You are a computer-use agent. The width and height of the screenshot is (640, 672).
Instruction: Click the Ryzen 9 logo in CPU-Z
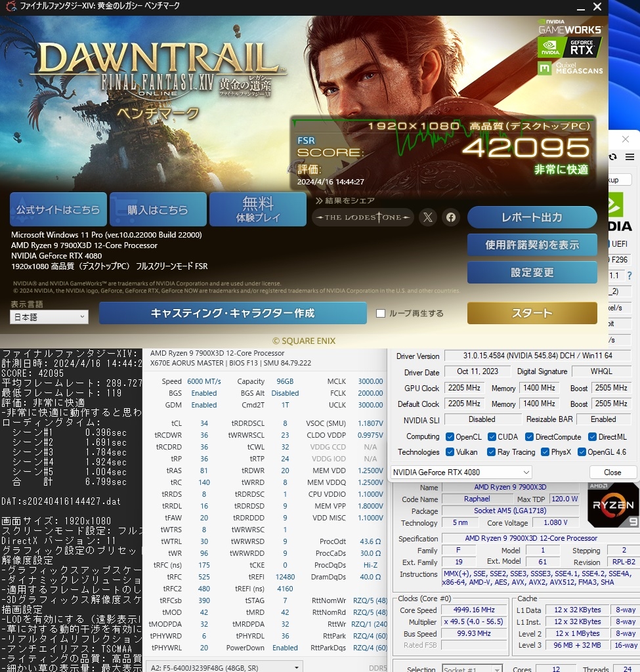coord(612,505)
